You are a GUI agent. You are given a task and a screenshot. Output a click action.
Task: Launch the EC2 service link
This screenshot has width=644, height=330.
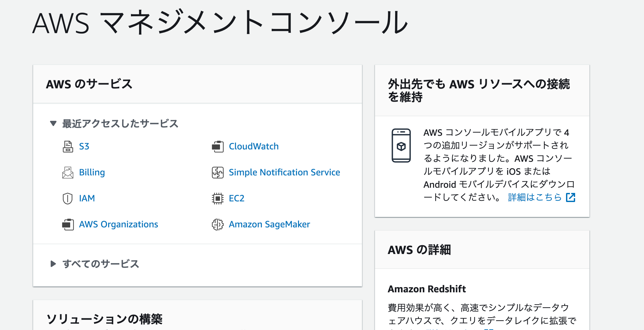pyautogui.click(x=237, y=198)
